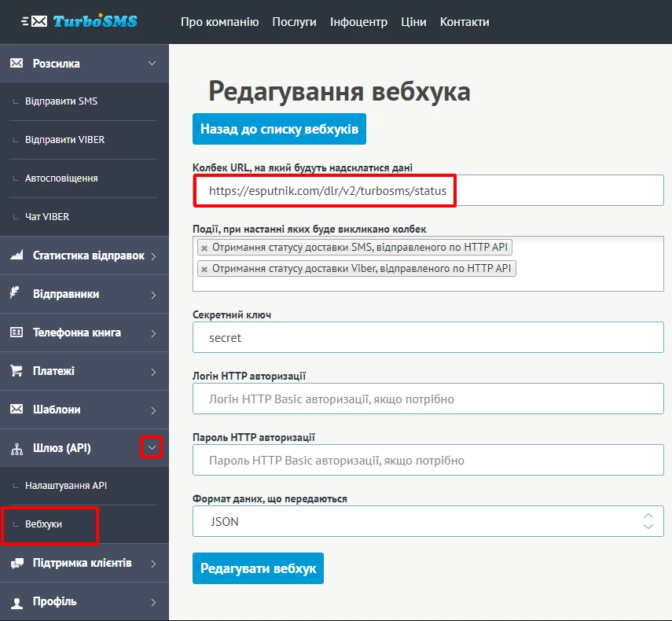Click the envelope icon next to Шаблони
This screenshot has width=672, height=621.
click(17, 409)
